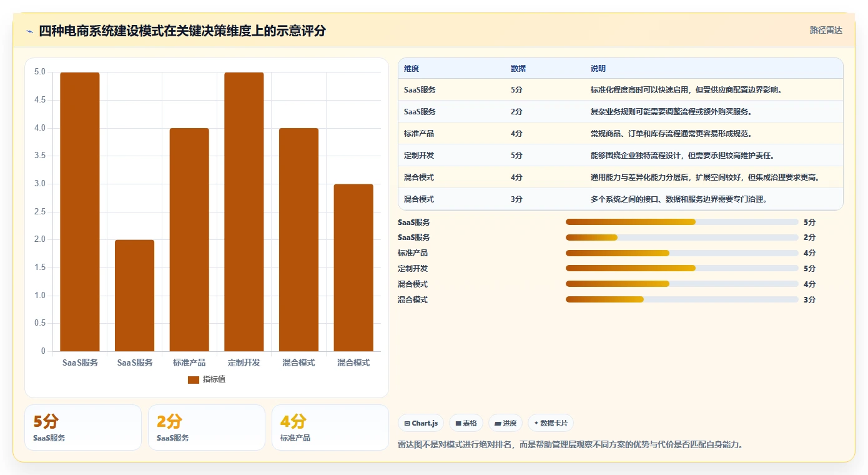Viewport: 868px width, 475px height.
Task: Open the 4分 标准产品 data card
Action: 330,427
